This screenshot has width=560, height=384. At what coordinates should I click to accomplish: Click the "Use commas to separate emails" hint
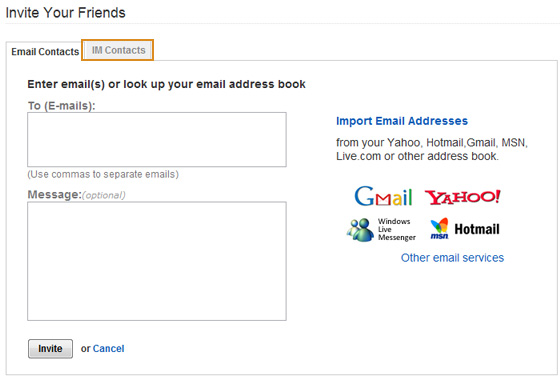point(103,174)
